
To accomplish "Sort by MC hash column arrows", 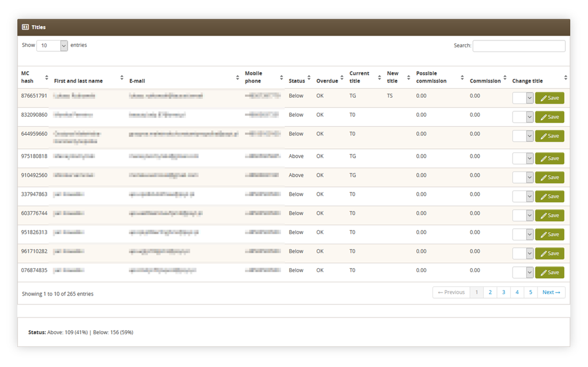I will 47,77.
